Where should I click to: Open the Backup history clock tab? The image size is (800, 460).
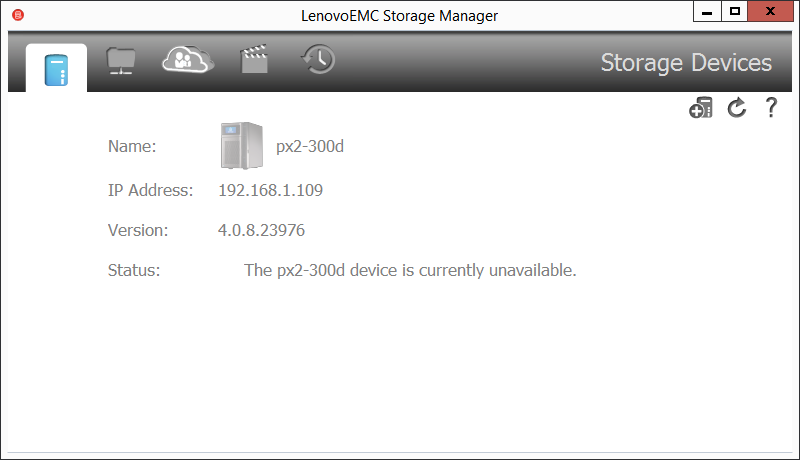pos(318,60)
